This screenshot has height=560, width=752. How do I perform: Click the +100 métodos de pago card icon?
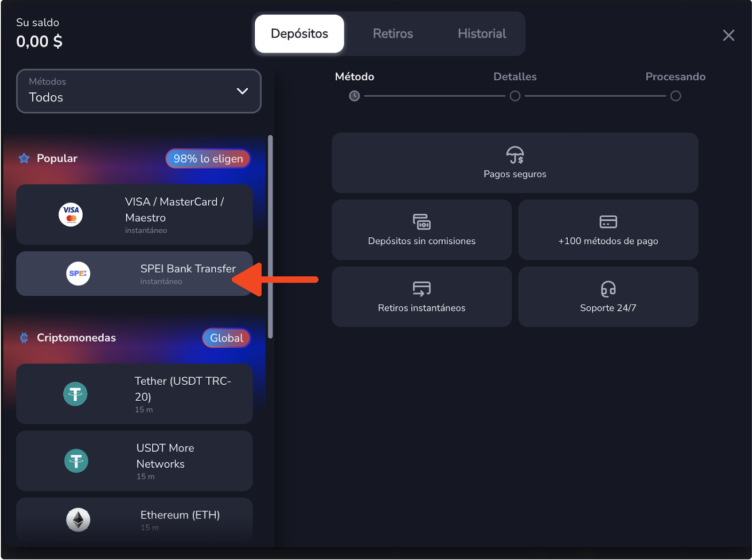coord(608,221)
